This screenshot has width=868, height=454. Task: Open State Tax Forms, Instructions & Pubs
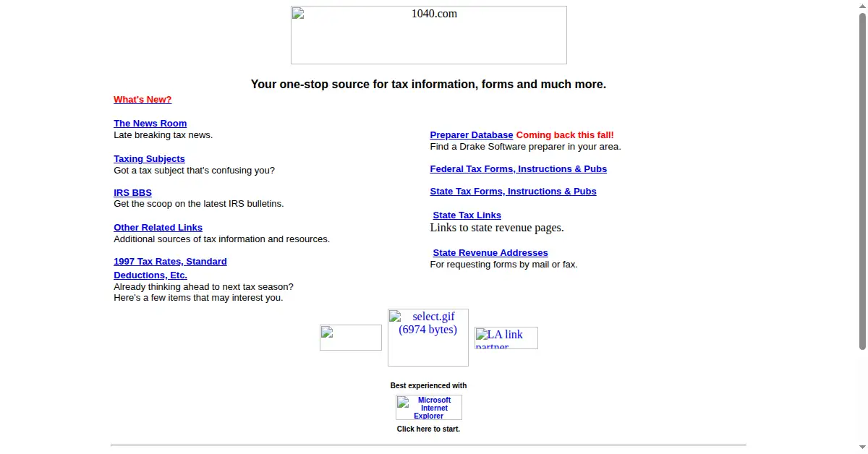513,192
